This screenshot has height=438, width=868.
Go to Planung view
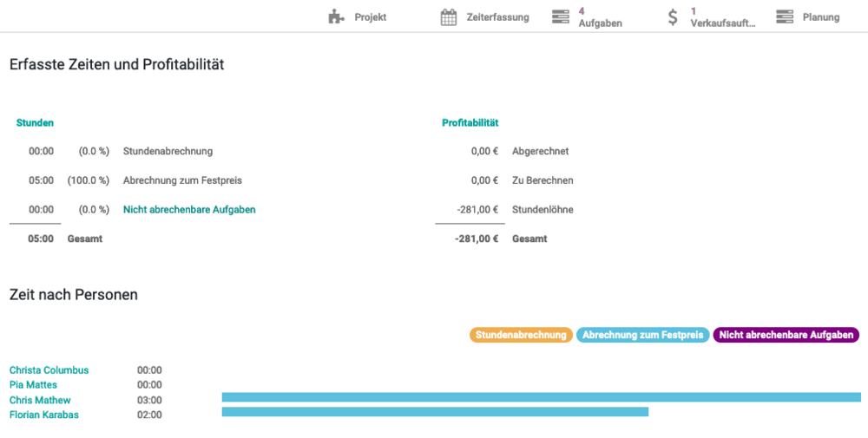[821, 17]
